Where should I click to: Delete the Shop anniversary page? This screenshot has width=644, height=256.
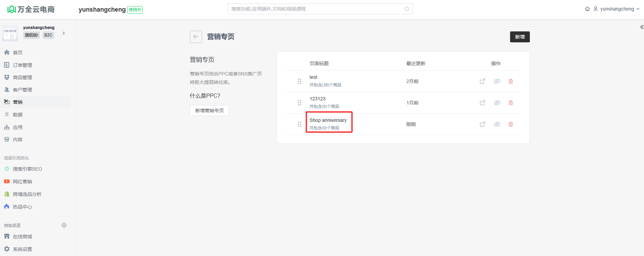[x=510, y=124]
